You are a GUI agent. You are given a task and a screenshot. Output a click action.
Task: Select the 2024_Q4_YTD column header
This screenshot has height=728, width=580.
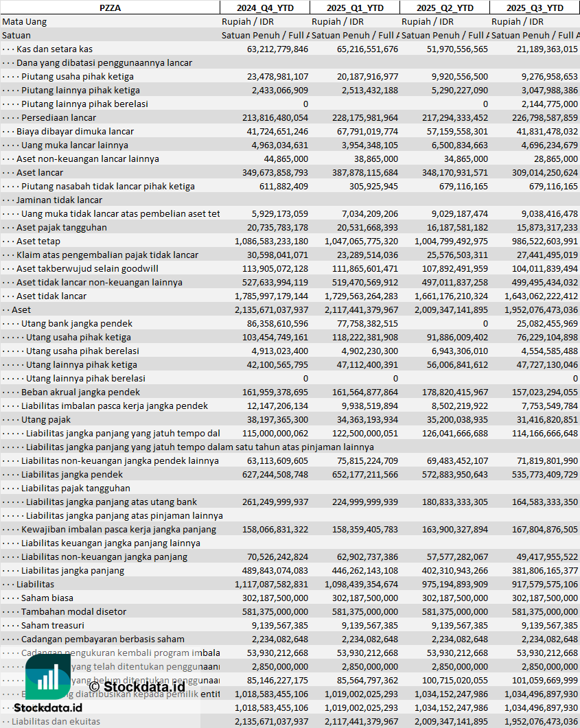tap(265, 8)
